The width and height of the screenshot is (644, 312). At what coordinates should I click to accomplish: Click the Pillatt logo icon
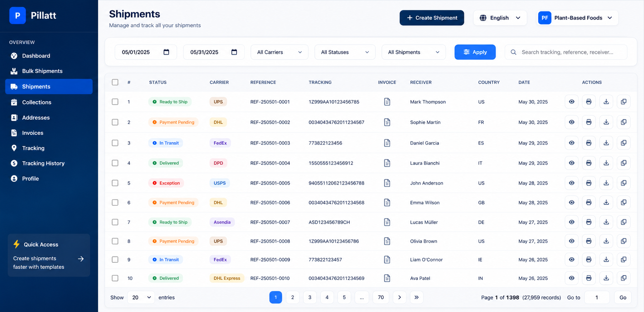[18, 15]
